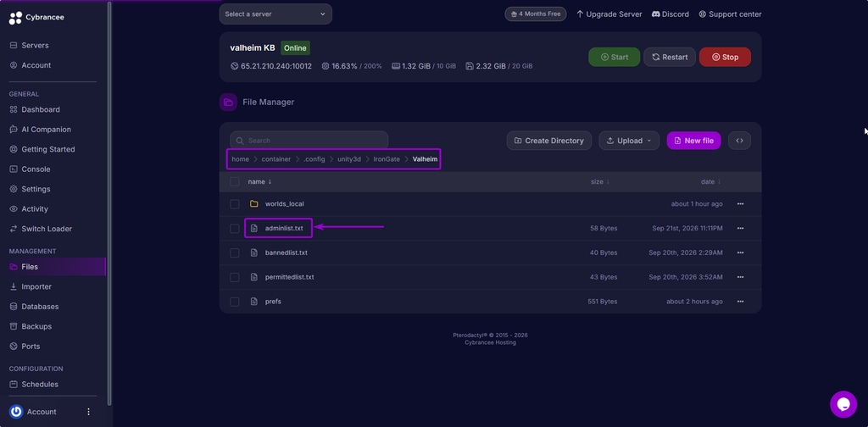Viewport: 868px width, 427px height.
Task: Open the top Account sidebar item
Action: (36, 65)
